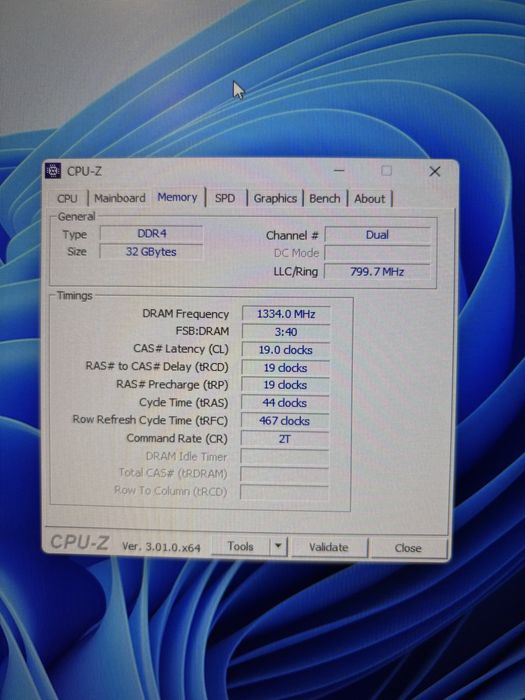The height and width of the screenshot is (700, 525).
Task: Click the FSB:DRAM label
Action: pyautogui.click(x=202, y=331)
